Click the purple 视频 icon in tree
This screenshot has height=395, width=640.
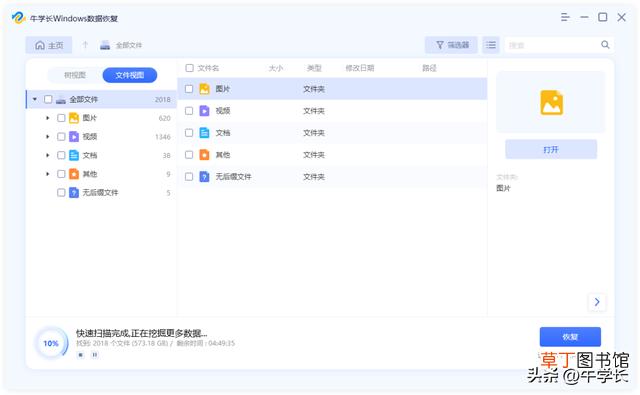74,136
